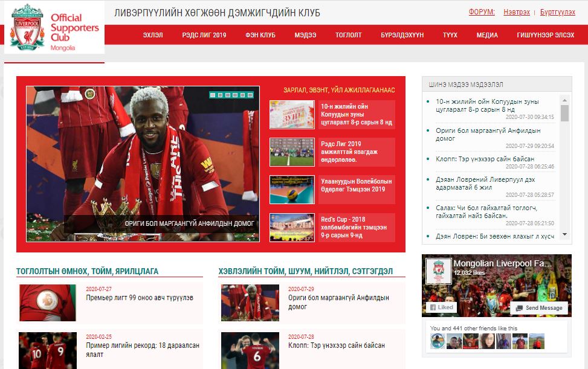The height and width of the screenshot is (369, 588).
Task: Open Premier League badge article thumbnail
Action: 48,303
